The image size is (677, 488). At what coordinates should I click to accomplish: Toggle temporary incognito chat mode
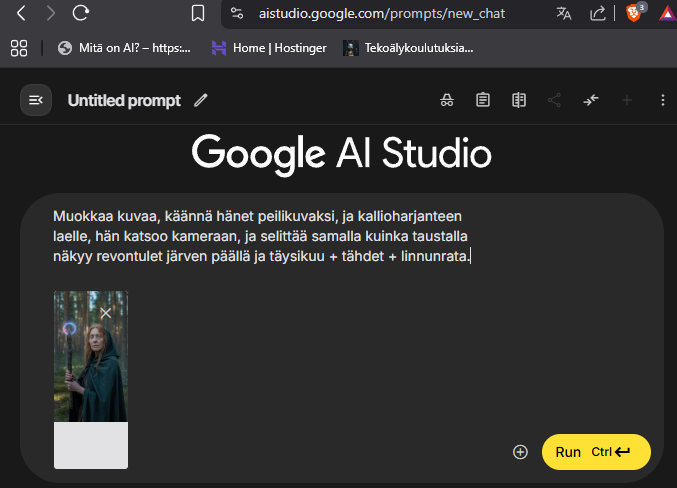[447, 100]
